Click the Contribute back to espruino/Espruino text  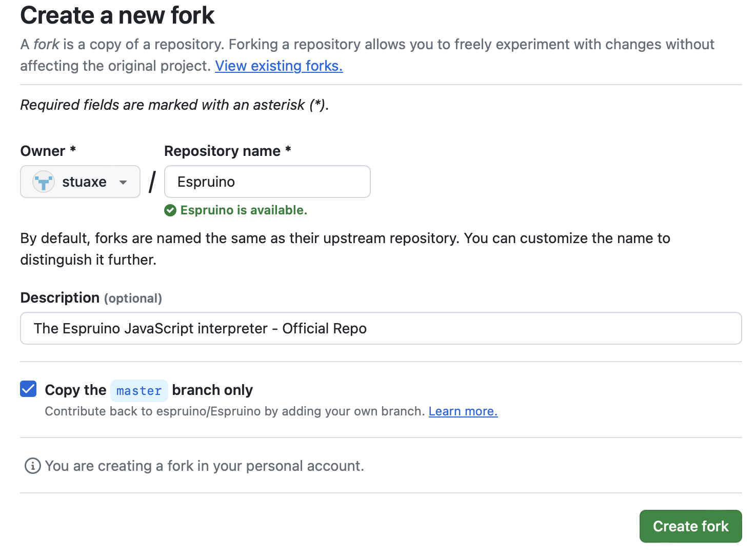[235, 411]
